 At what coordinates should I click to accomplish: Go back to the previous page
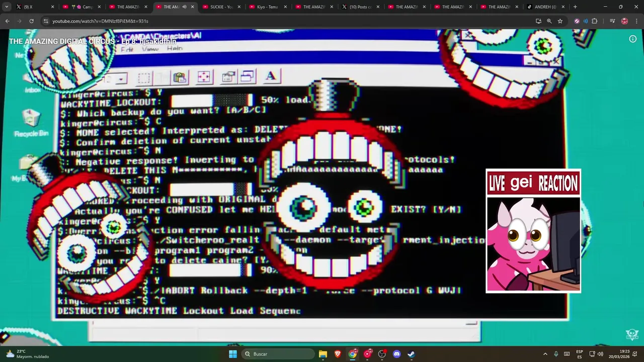[x=7, y=21]
